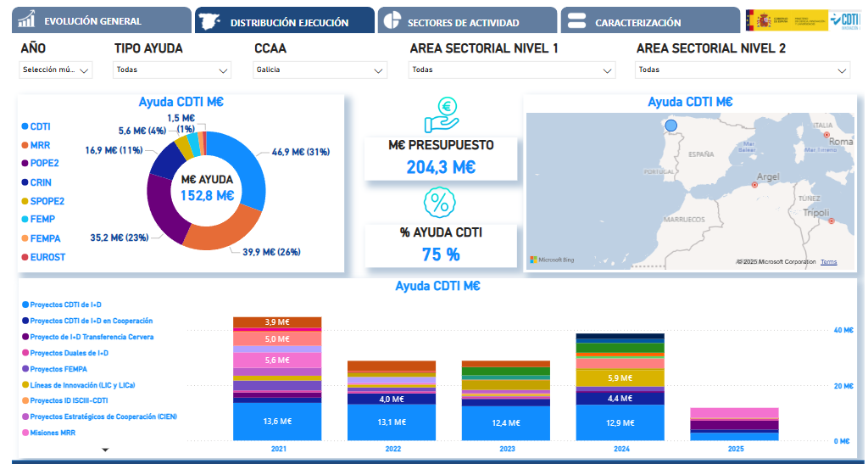The image size is (868, 464).
Task: Click the 13,1 M€ segment in 2022 bar
Action: point(392,422)
